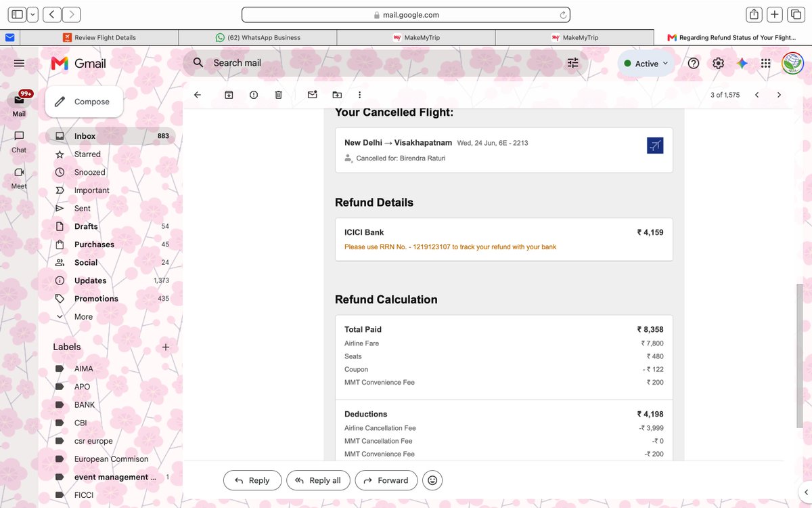Go to the newer email arrow
The width and height of the screenshot is (812, 508).
coord(757,95)
